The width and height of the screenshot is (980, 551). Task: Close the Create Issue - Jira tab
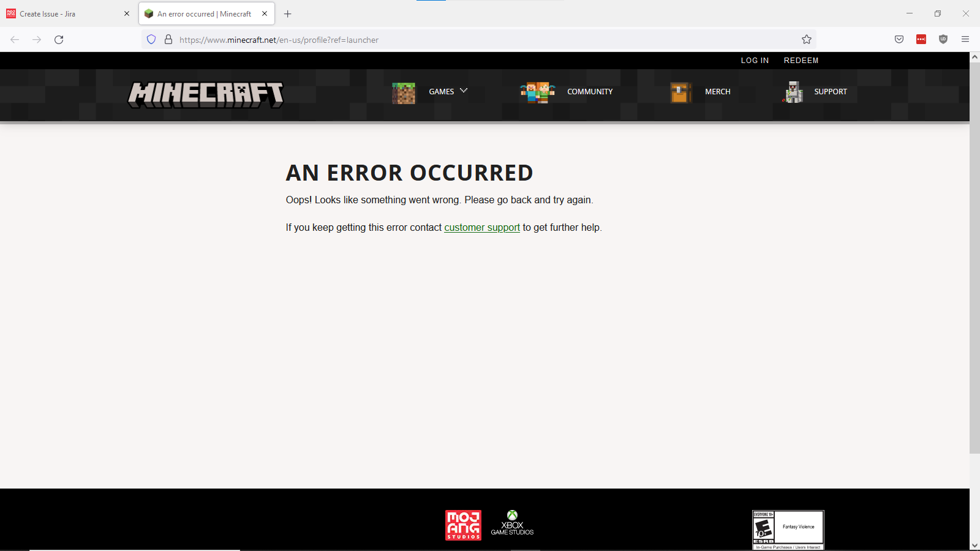click(x=127, y=13)
